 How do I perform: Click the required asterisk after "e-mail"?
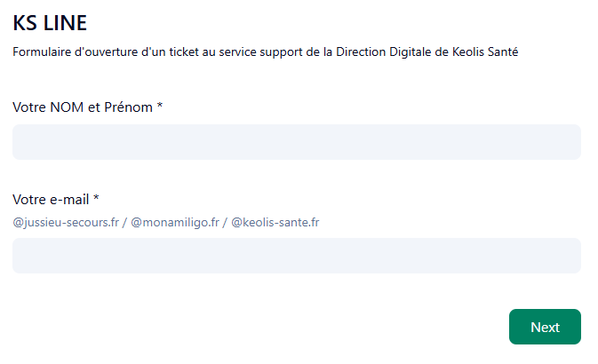pos(96,199)
